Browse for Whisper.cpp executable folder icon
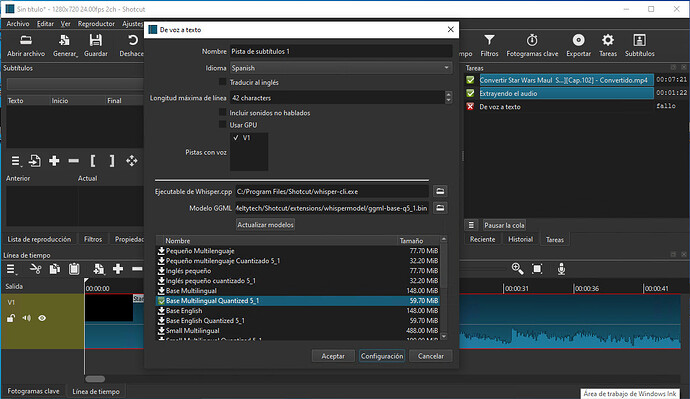The height and width of the screenshot is (399, 690). click(x=440, y=191)
